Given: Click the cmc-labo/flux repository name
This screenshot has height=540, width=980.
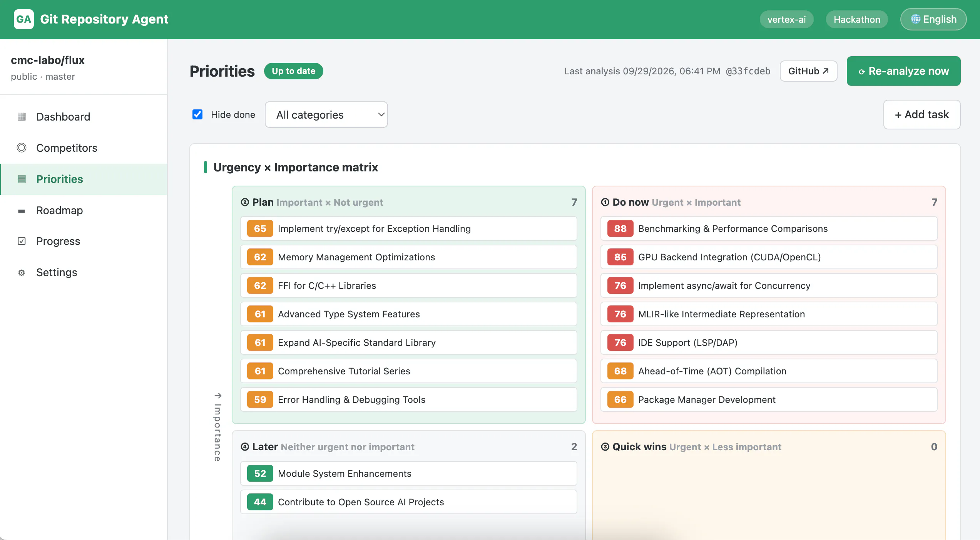Looking at the screenshot, I should tap(47, 60).
